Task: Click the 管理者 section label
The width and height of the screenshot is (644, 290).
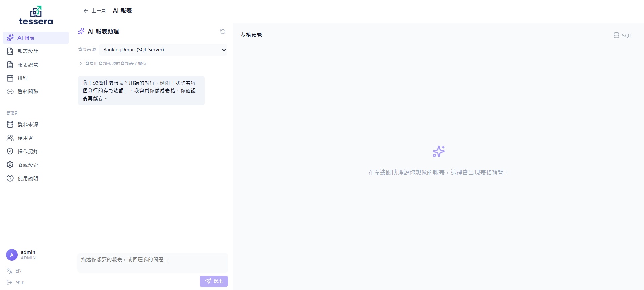Action: pyautogui.click(x=12, y=113)
